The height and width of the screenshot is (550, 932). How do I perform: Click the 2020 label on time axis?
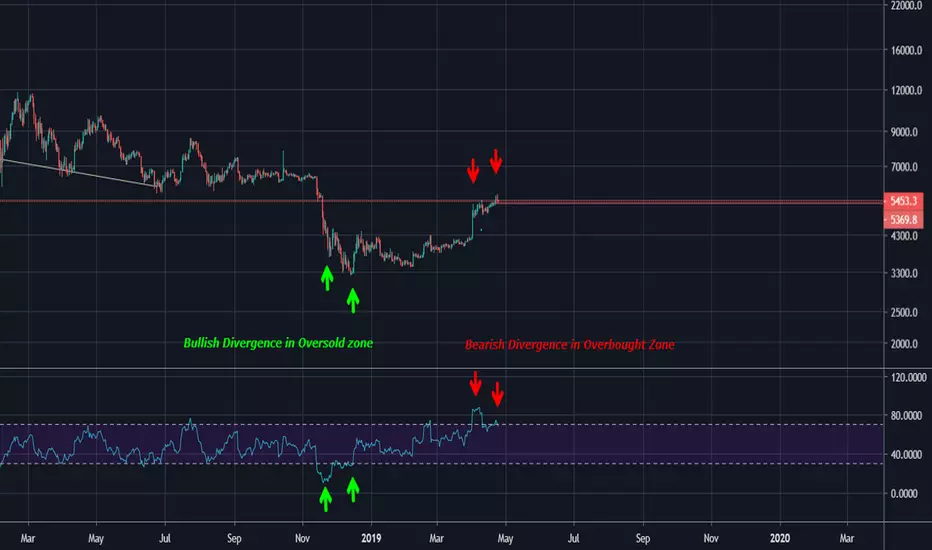pyautogui.click(x=780, y=538)
